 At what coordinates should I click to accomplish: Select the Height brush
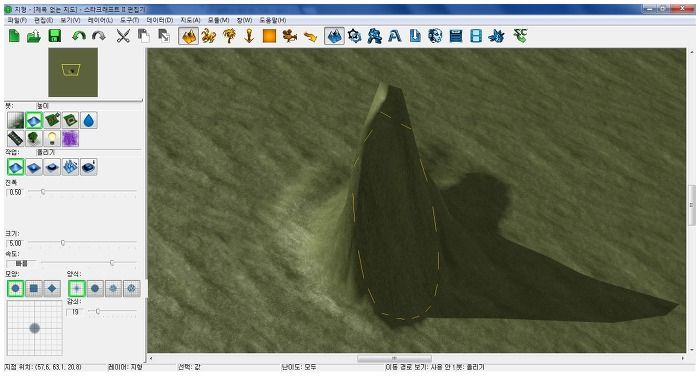tap(34, 121)
